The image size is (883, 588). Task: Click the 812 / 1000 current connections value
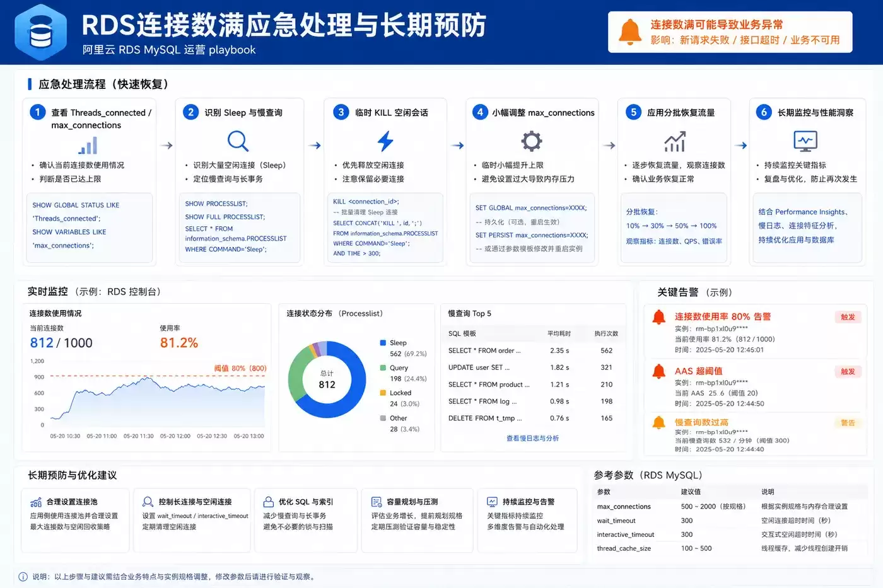61,343
